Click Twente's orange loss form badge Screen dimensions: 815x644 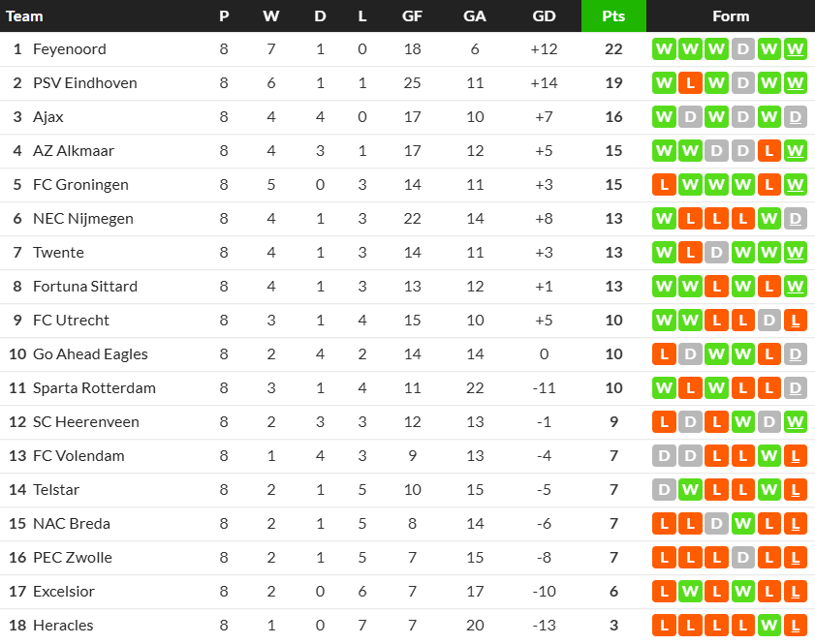click(690, 253)
